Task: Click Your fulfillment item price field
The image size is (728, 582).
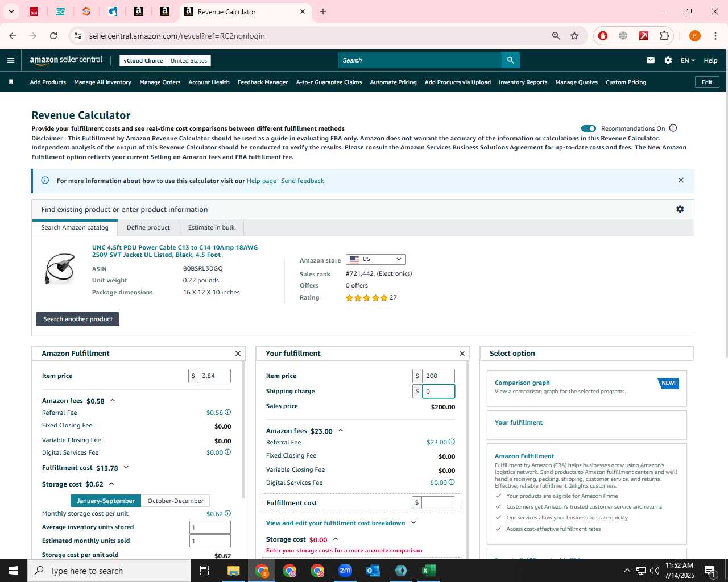Action: [438, 376]
